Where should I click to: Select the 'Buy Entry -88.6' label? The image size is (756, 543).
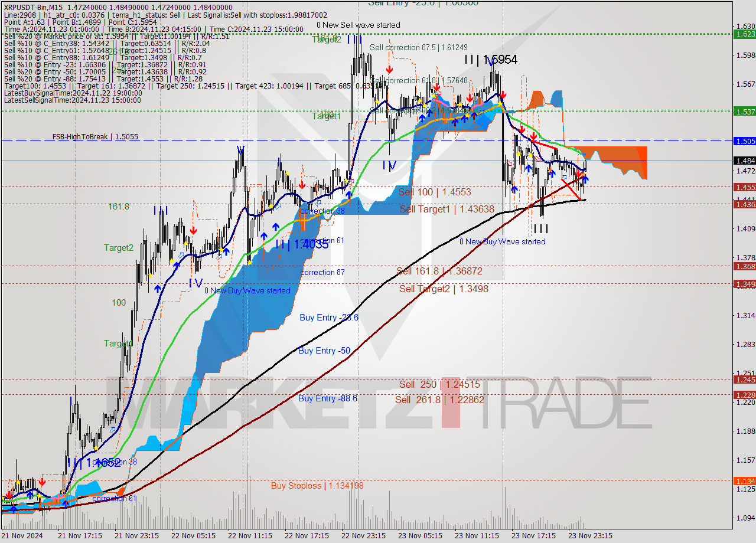tap(328, 398)
